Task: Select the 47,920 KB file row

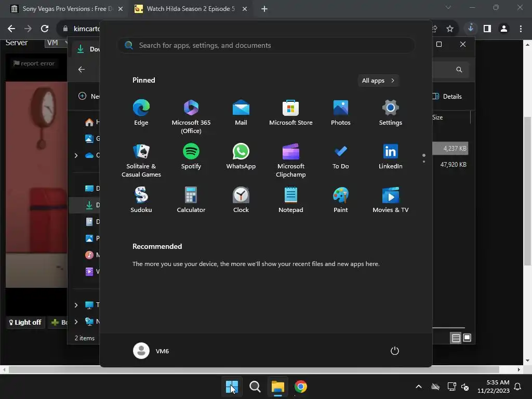Action: pos(450,165)
